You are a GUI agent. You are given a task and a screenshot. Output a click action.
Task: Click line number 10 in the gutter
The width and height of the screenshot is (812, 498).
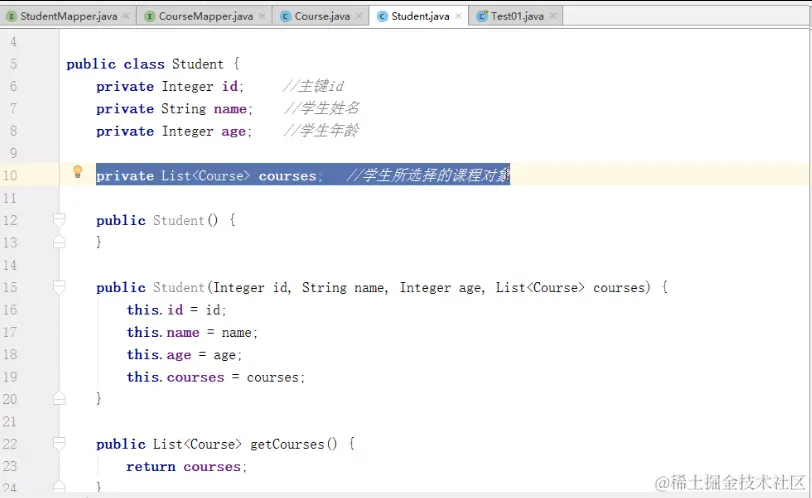[x=10, y=175]
